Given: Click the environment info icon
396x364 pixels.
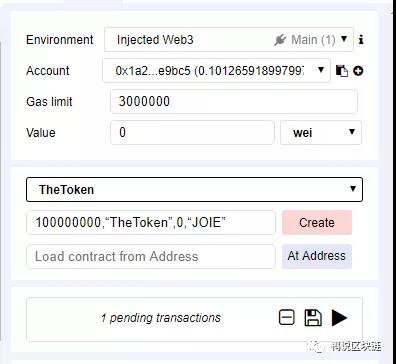Looking at the screenshot, I should [361, 40].
